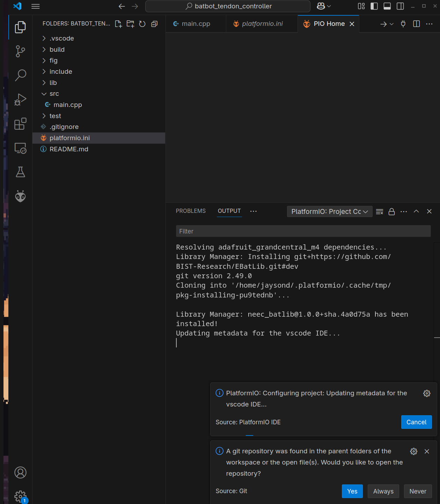Open the editor navigation arrow dropdown

(392, 24)
